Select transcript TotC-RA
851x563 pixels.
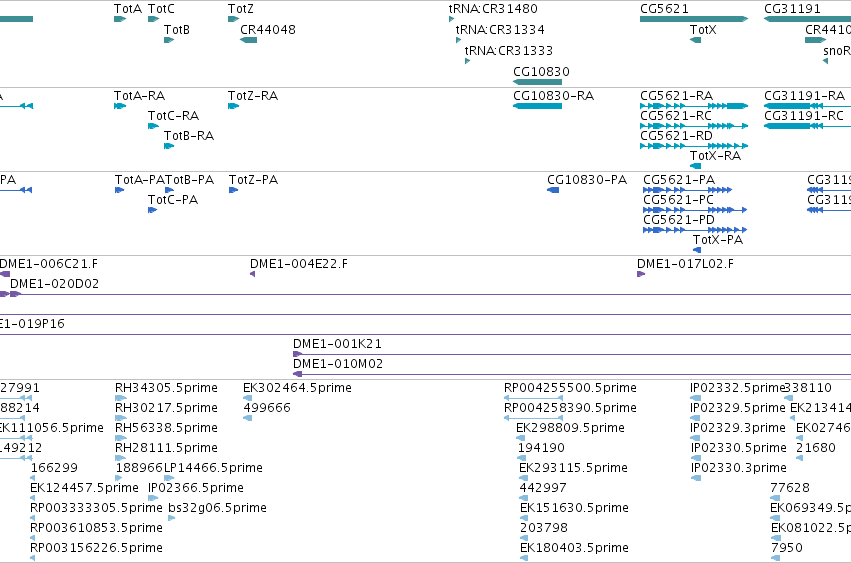tap(173, 116)
